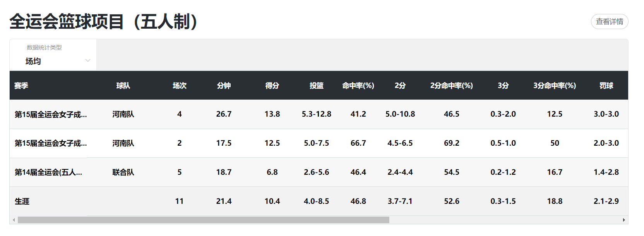
Task: Click the 2分命中率(%) column header
Action: 451,86
